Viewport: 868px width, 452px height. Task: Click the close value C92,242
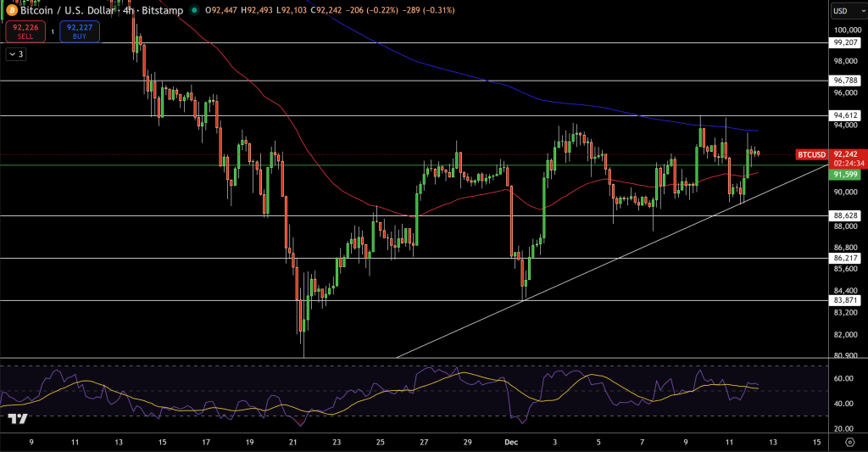tap(326, 10)
